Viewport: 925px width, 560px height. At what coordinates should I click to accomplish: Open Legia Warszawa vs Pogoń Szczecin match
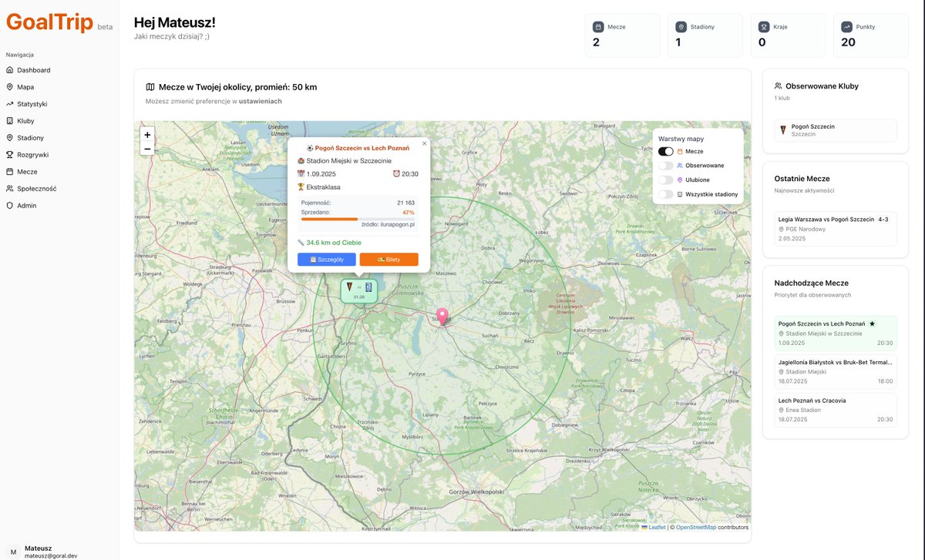tap(836, 229)
